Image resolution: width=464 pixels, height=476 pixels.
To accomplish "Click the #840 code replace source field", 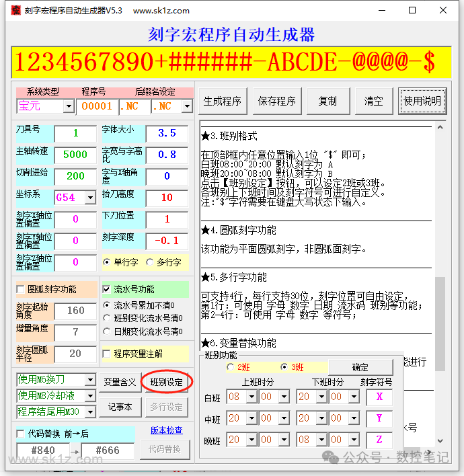I will click(43, 450).
